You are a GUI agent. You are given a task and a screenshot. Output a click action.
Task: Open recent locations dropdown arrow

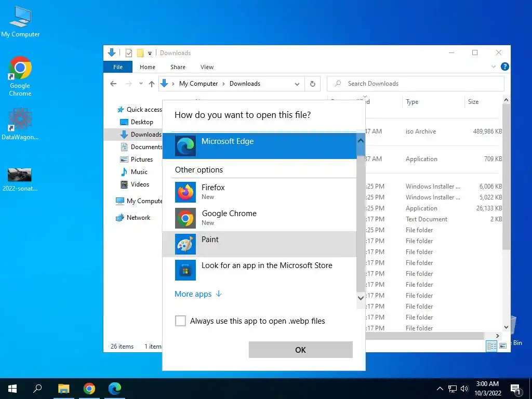(x=141, y=84)
